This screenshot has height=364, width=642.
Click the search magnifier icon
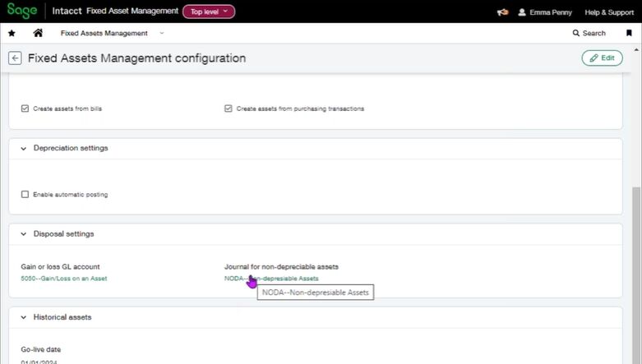576,33
